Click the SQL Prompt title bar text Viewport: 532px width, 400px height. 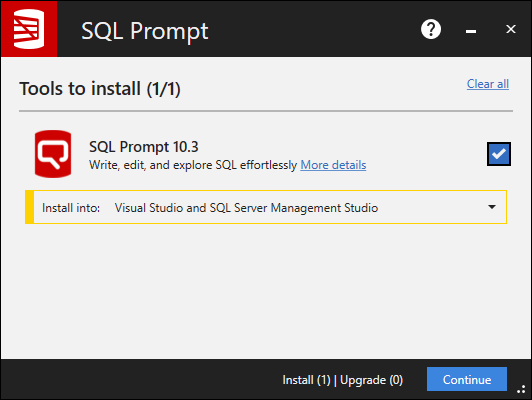[x=145, y=31]
